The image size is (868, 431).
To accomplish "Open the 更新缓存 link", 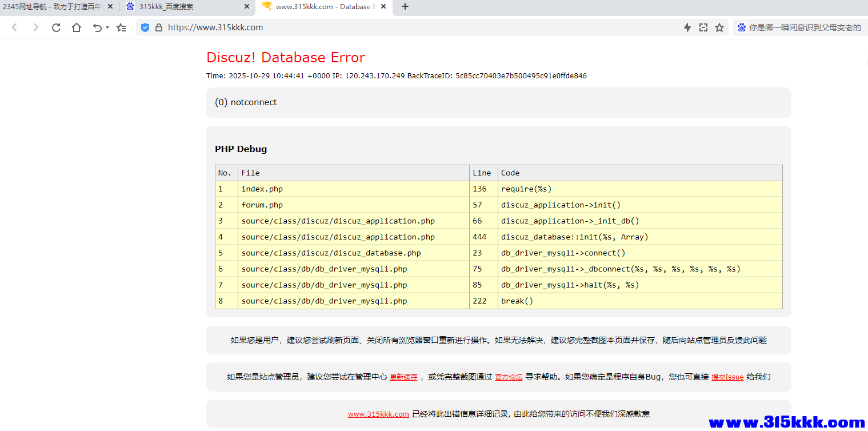I will (403, 377).
